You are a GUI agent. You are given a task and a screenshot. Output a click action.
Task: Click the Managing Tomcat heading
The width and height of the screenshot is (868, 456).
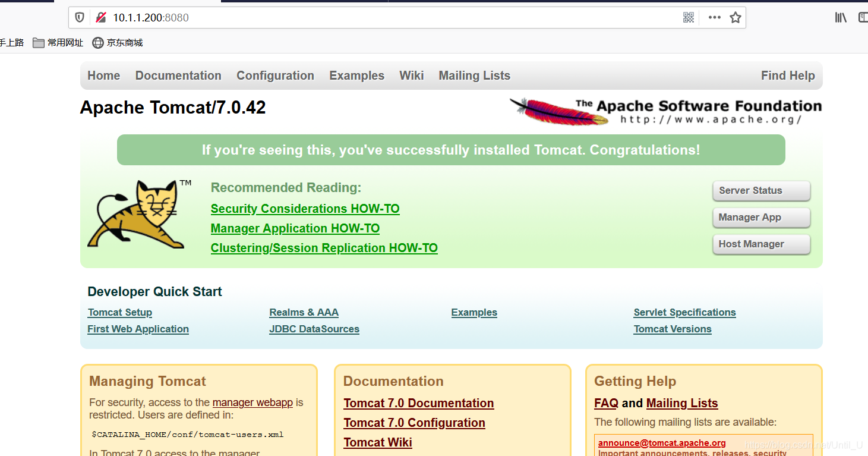click(147, 381)
